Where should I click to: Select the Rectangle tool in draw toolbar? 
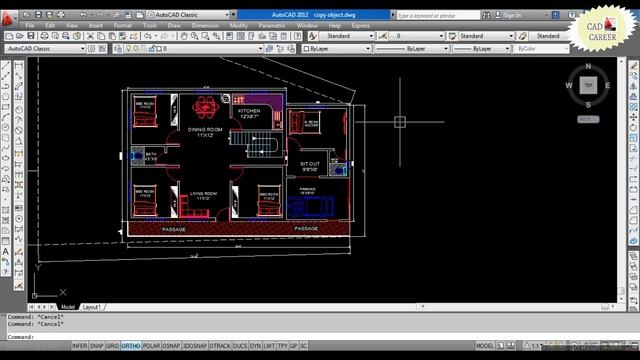6,107
